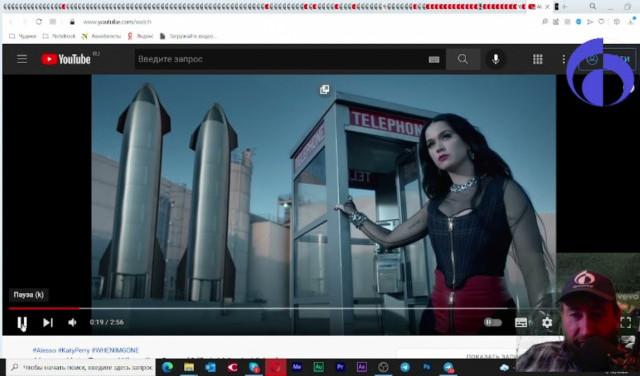
Task: Start voice search with microphone icon
Action: coord(496,59)
